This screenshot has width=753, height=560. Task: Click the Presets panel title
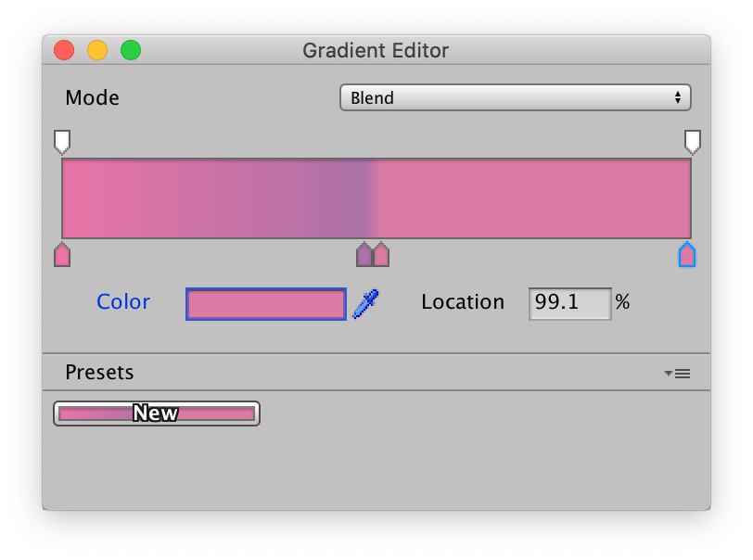pos(100,372)
